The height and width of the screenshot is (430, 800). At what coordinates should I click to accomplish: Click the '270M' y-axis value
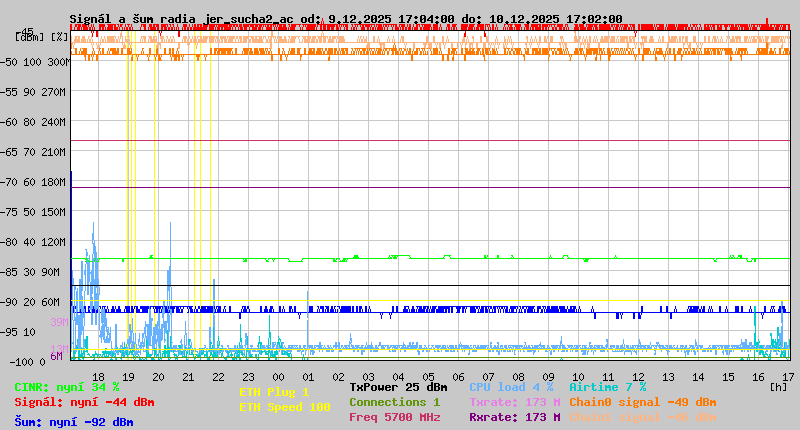[x=53, y=92]
